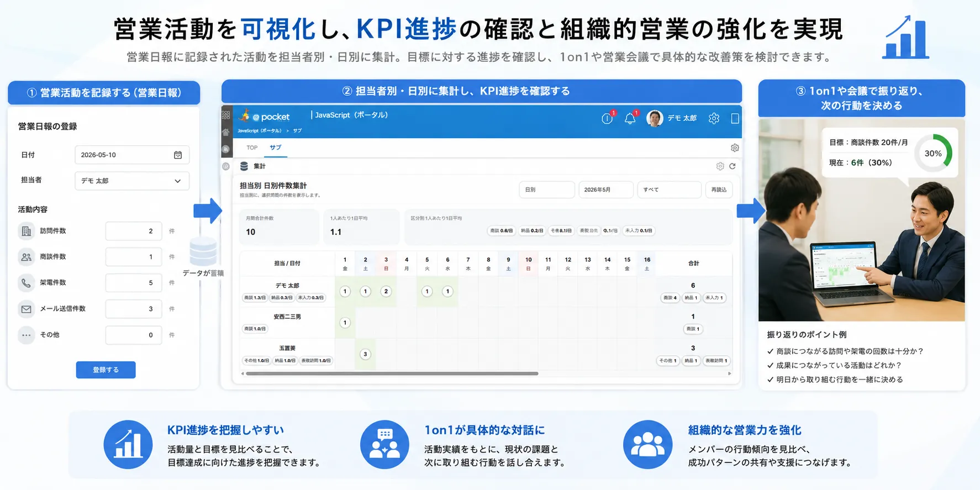Click the feed icon below the home icon
Image resolution: width=980 pixels, height=490 pixels.
(226, 149)
